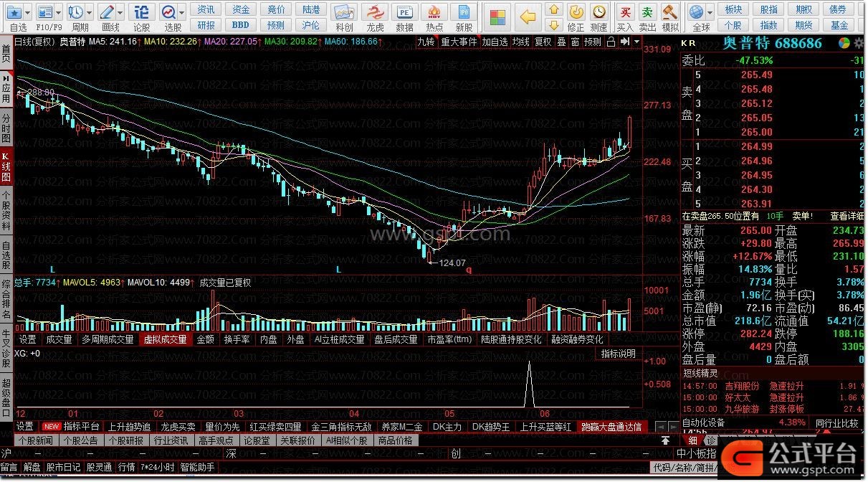Toggle 九转 indicator
This screenshot has width=868, height=482.
(x=426, y=42)
